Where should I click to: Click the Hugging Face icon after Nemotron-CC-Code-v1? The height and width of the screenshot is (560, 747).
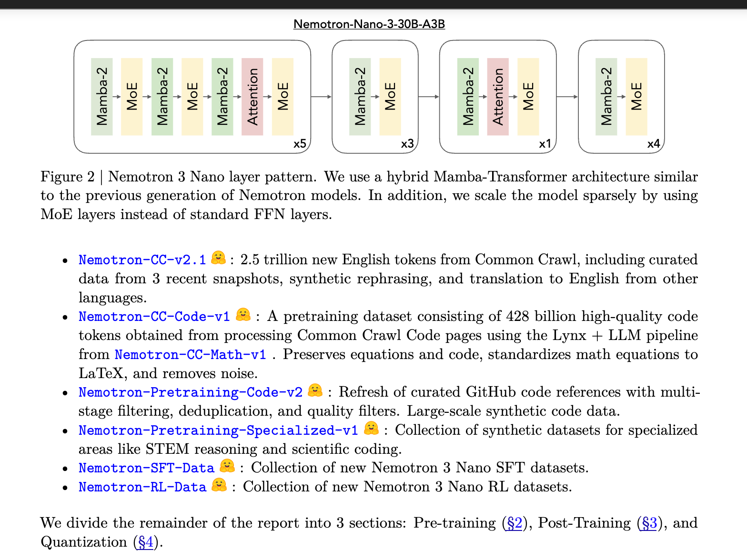coord(243,315)
